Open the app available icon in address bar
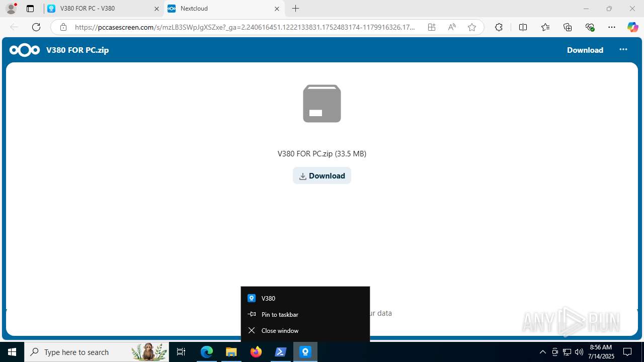644x362 pixels. tap(432, 27)
